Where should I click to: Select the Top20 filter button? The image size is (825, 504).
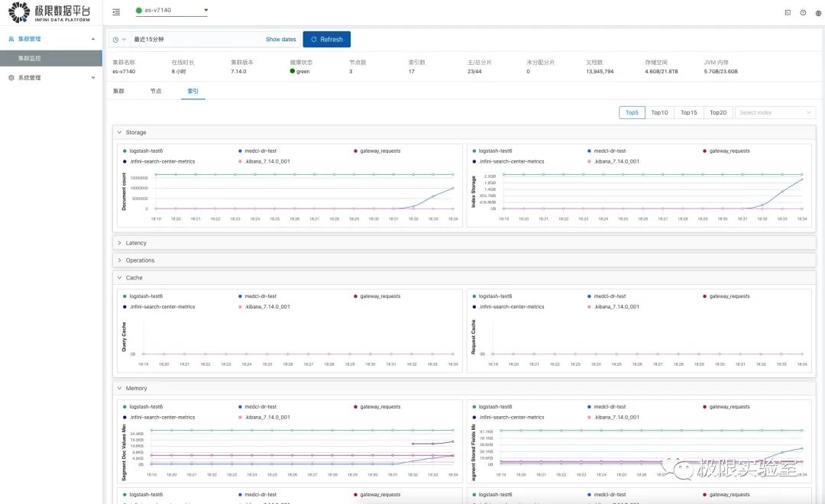(x=718, y=112)
